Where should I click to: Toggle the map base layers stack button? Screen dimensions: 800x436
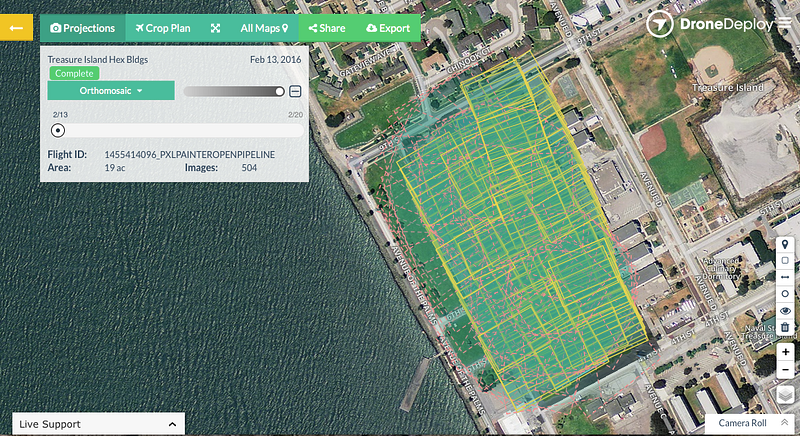pos(785,392)
